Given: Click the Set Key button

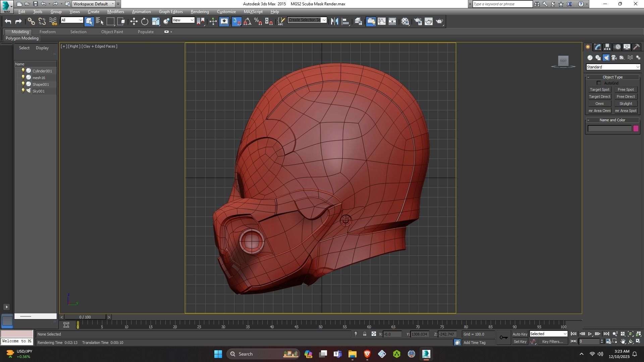Looking at the screenshot, I should tap(520, 342).
